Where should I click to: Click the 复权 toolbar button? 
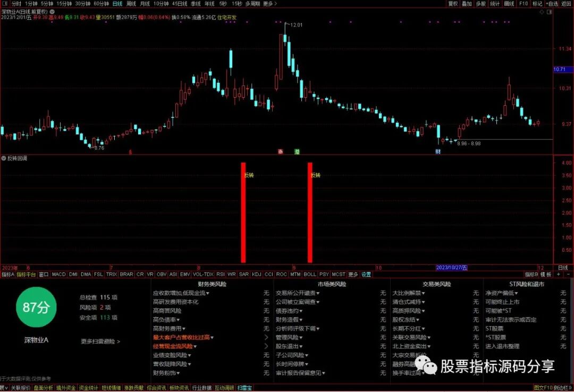[x=453, y=4]
